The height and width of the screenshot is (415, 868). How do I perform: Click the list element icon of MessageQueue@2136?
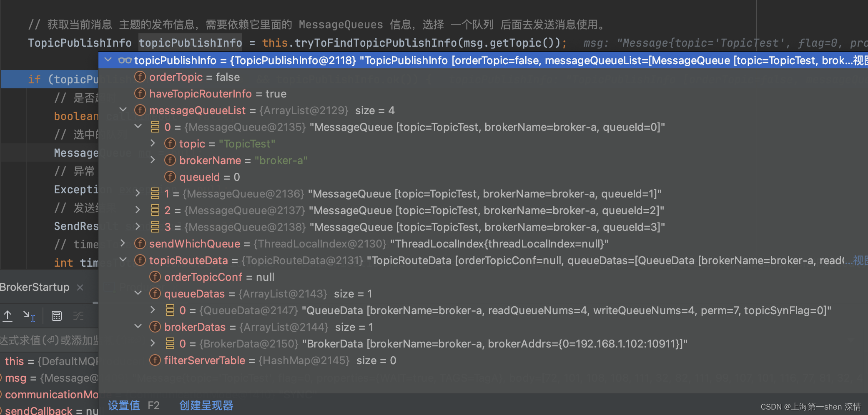(155, 194)
